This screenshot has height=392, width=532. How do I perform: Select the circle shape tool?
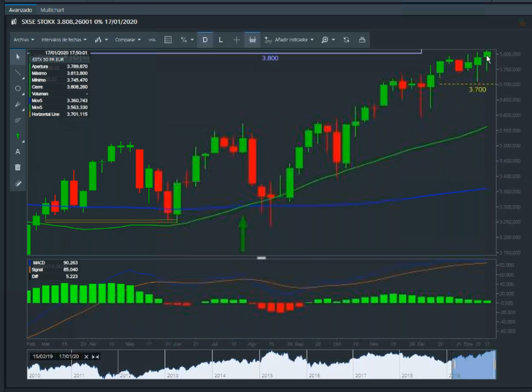pyautogui.click(x=18, y=88)
